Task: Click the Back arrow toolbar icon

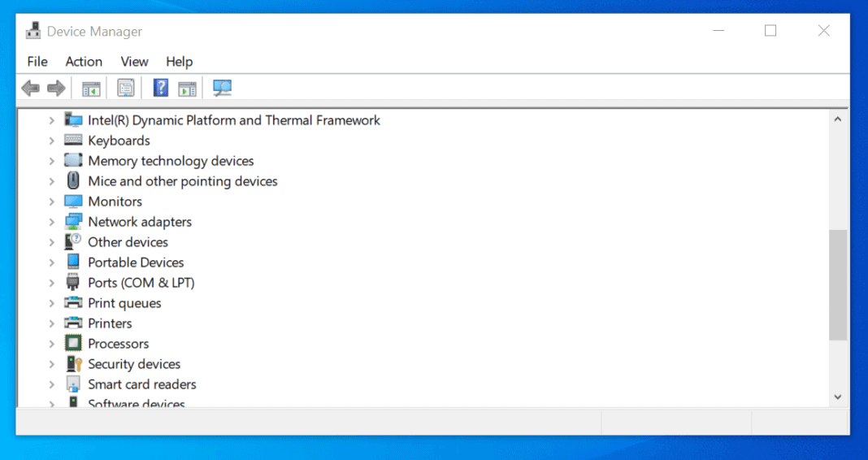Action: [30, 88]
